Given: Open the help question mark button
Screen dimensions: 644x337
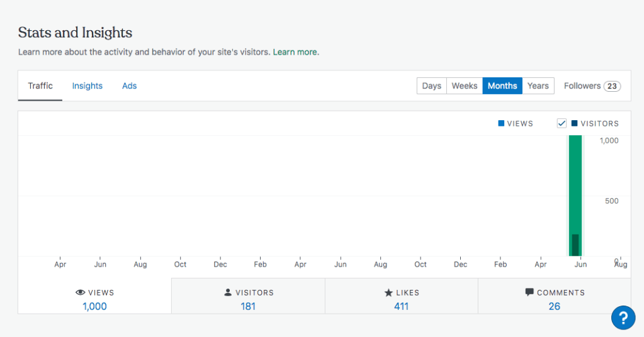Looking at the screenshot, I should tap(623, 317).
